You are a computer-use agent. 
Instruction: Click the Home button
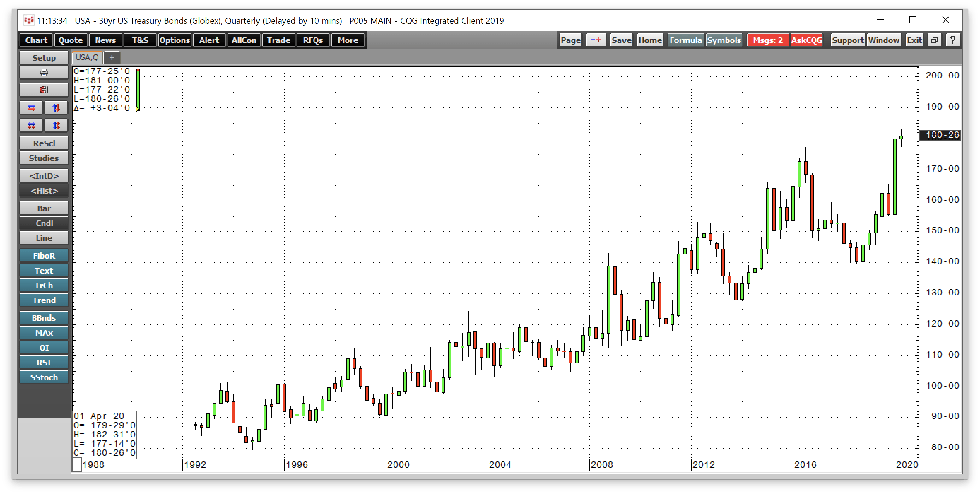(650, 40)
